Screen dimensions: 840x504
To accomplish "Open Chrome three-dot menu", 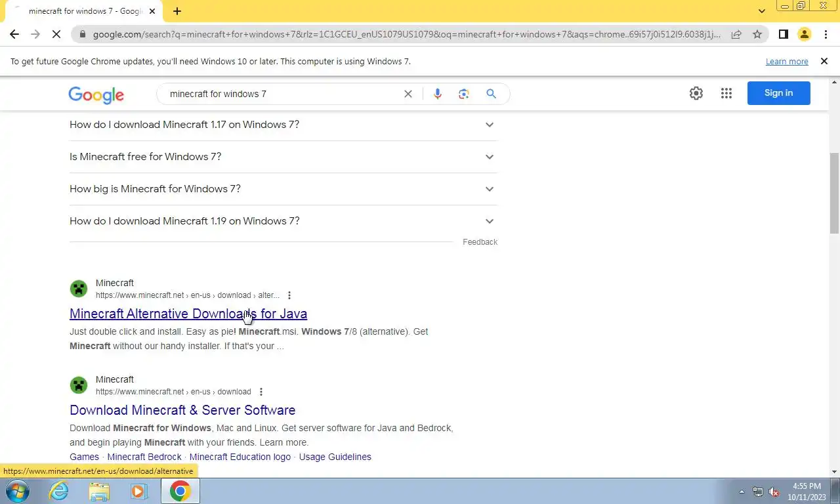I will tap(825, 34).
